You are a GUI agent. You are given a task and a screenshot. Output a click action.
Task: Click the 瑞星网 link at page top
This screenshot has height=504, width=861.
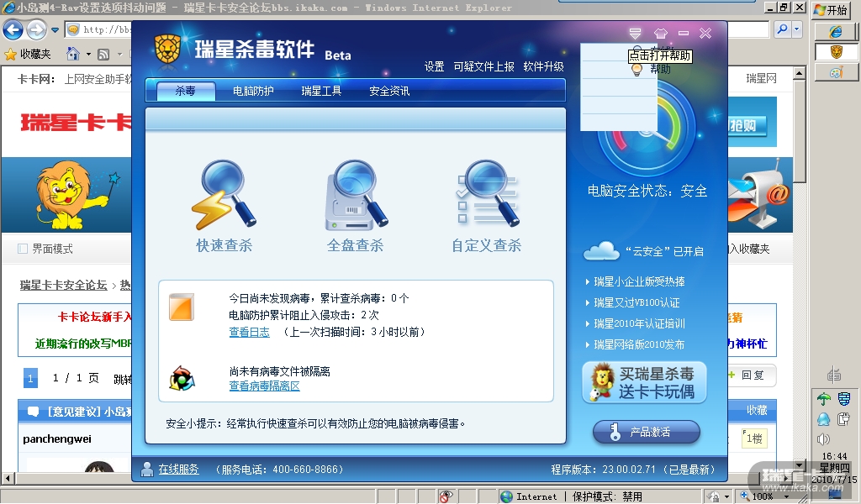pyautogui.click(x=761, y=78)
